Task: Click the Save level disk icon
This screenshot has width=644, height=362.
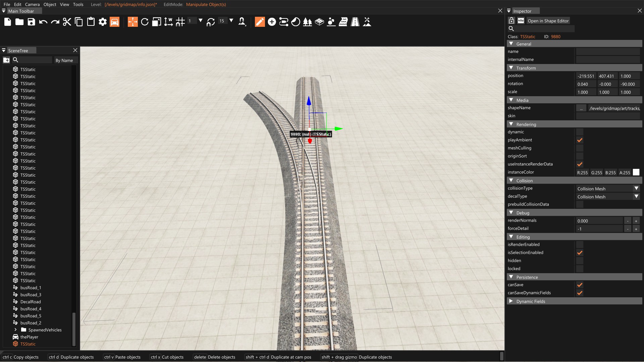Action: point(31,22)
